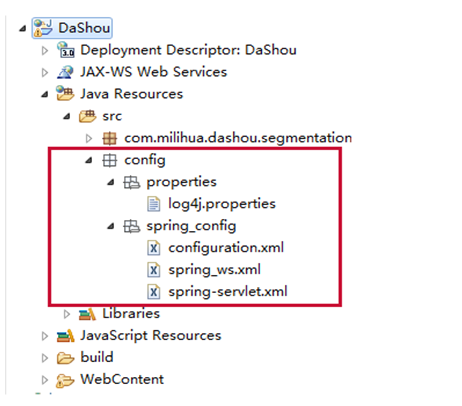The height and width of the screenshot is (406, 462).
Task: Select the properties package label
Action: [182, 182]
